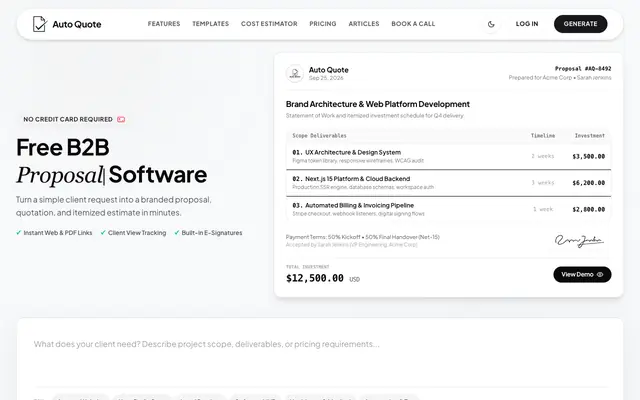The height and width of the screenshot is (400, 640).
Task: Click the $2,800.00 investment value
Action: coord(589,209)
